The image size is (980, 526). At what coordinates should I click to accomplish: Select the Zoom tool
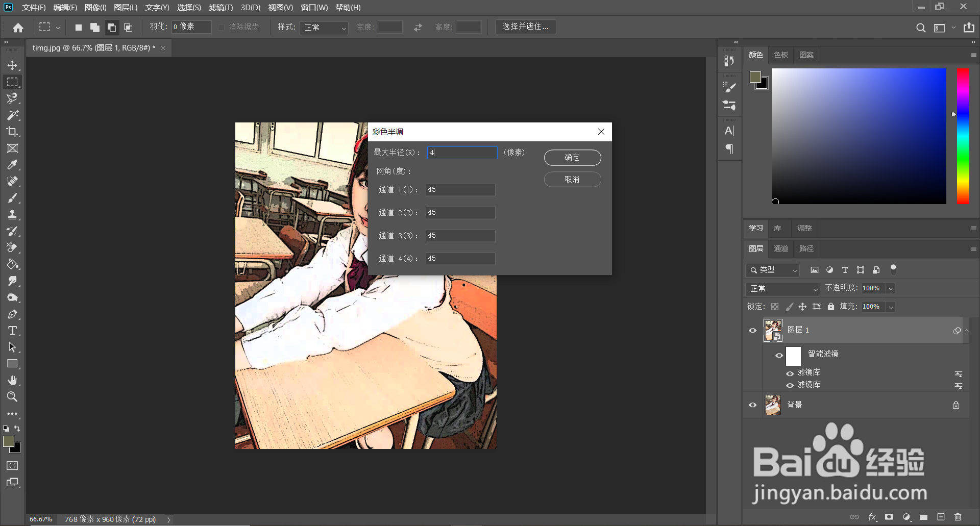(x=12, y=397)
